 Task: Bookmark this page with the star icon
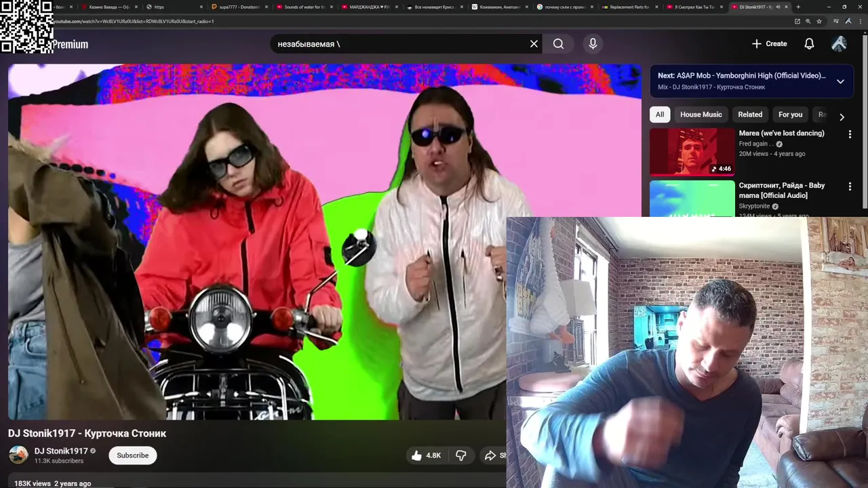[x=819, y=21]
